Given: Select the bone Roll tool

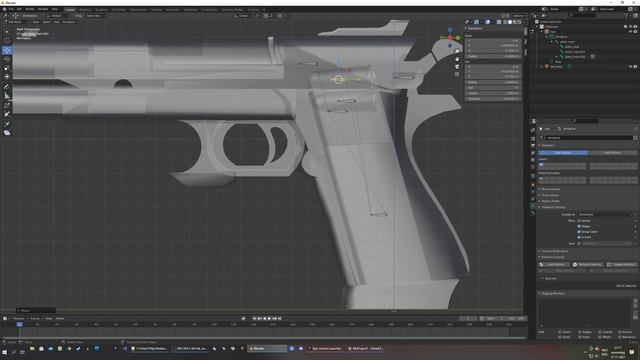Looking at the screenshot, I should (x=7, y=105).
